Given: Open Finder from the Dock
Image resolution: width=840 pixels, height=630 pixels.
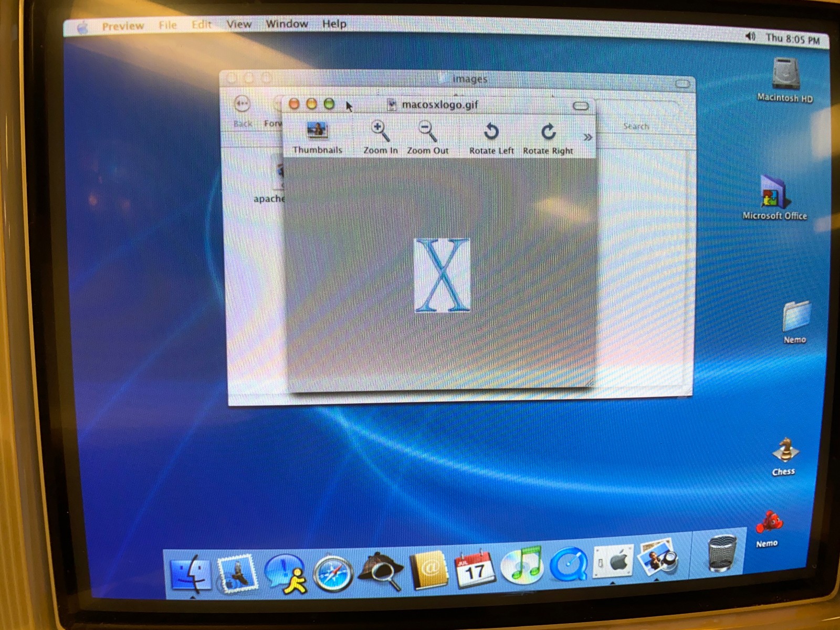Looking at the screenshot, I should click(191, 574).
